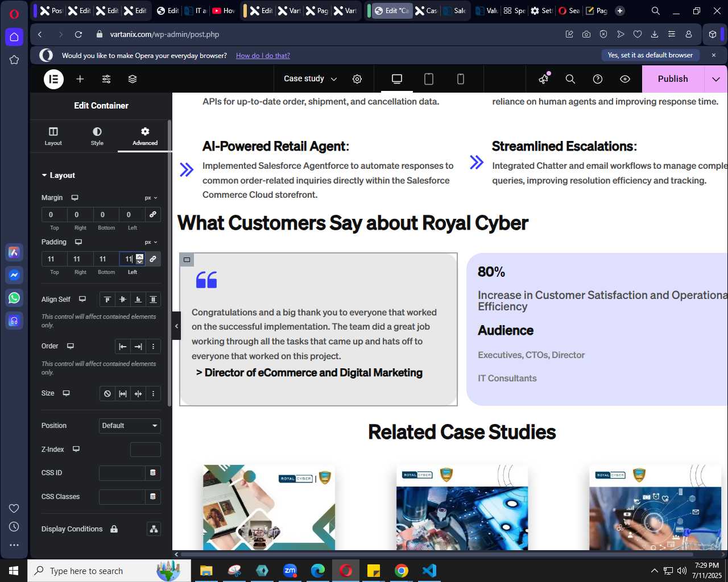This screenshot has width=728, height=582.
Task: Click the Z-Index input field
Action: [146, 450]
